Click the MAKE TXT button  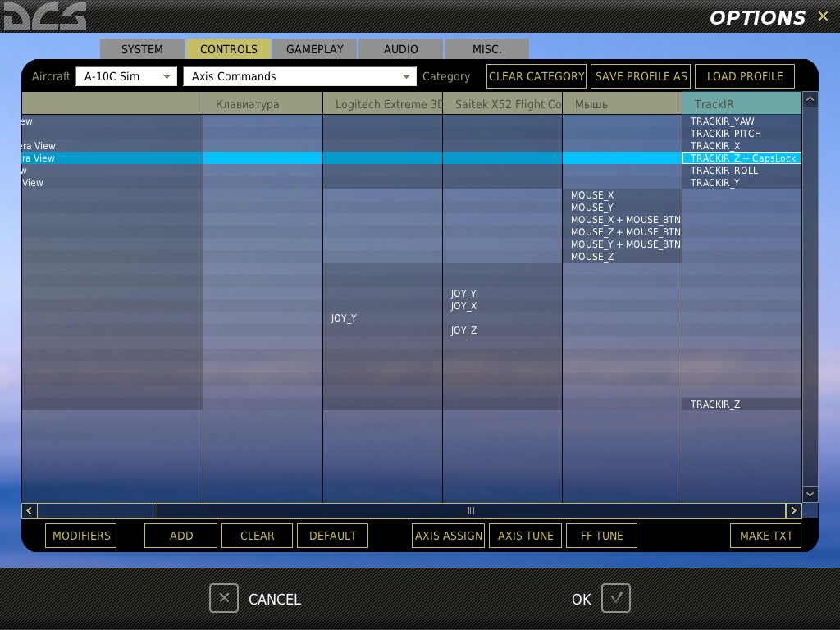(x=766, y=536)
